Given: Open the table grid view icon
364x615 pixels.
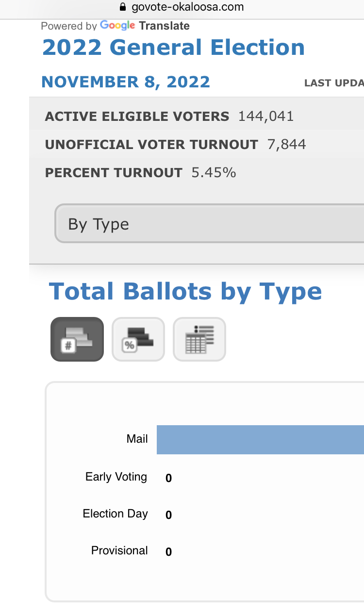Looking at the screenshot, I should pyautogui.click(x=199, y=339).
